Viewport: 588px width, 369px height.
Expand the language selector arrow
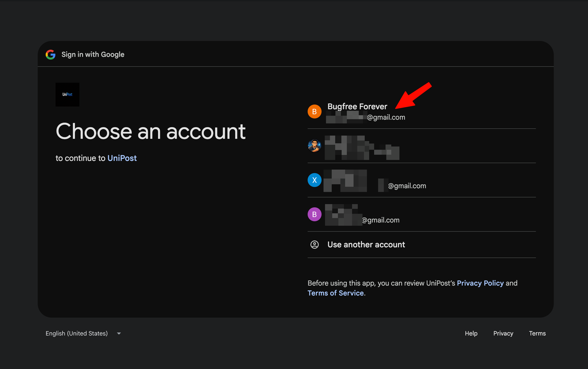119,333
